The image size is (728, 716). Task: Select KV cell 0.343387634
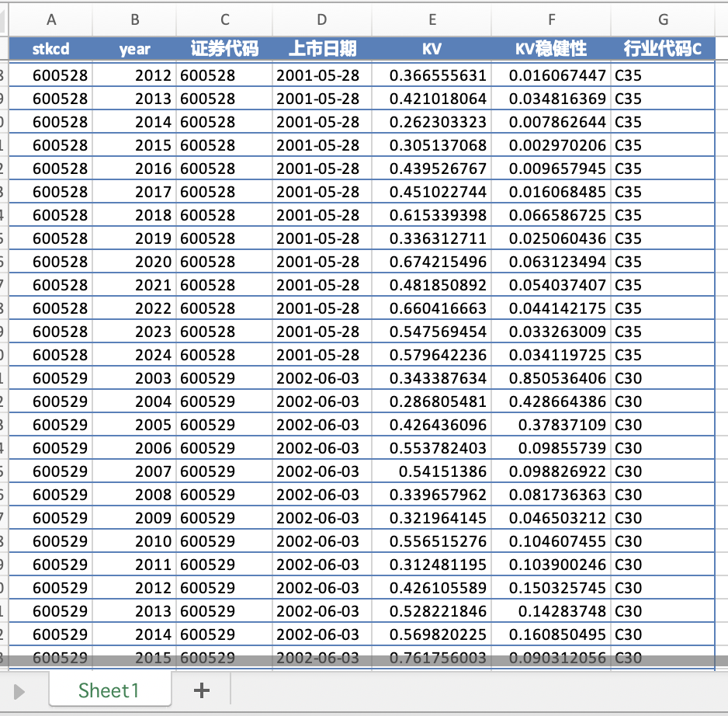[432, 377]
